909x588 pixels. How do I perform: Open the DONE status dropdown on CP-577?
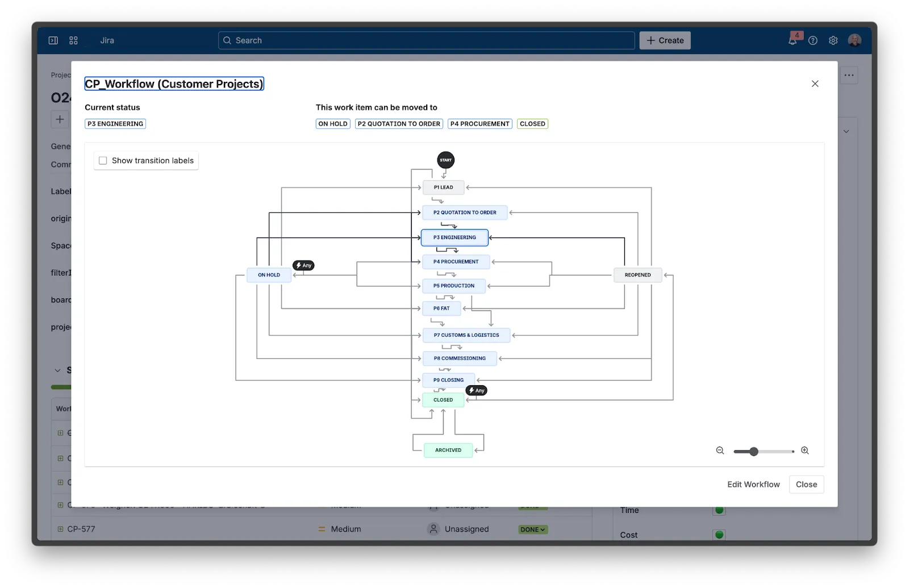tap(532, 529)
